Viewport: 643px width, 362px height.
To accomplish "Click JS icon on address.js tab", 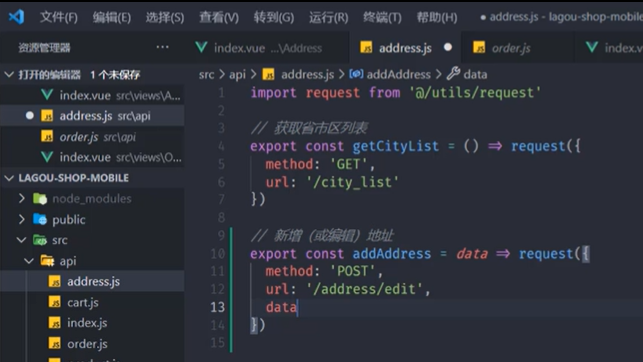I will tap(366, 48).
